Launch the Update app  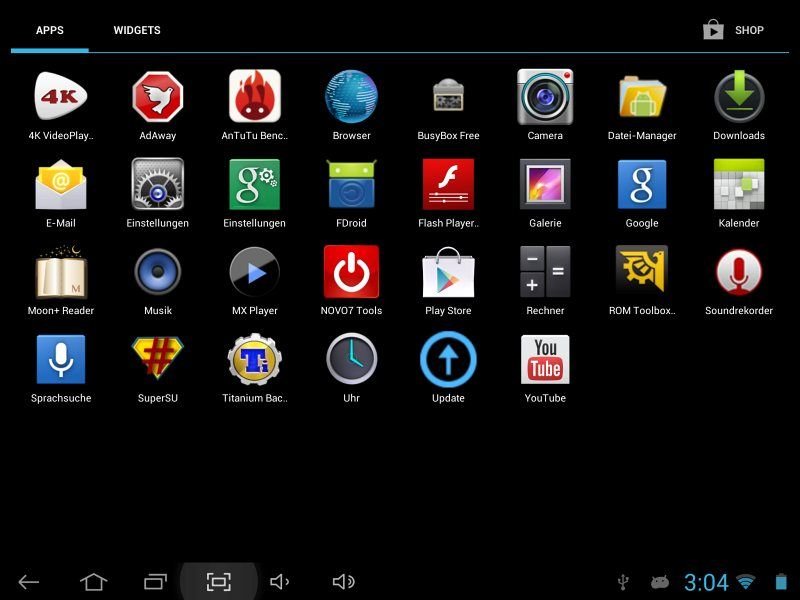click(448, 359)
